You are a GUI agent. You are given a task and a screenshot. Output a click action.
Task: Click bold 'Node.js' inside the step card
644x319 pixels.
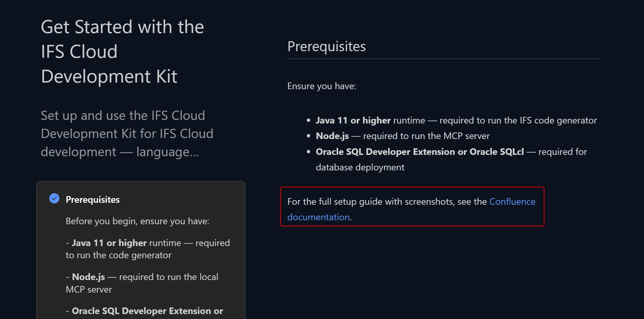tap(88, 277)
